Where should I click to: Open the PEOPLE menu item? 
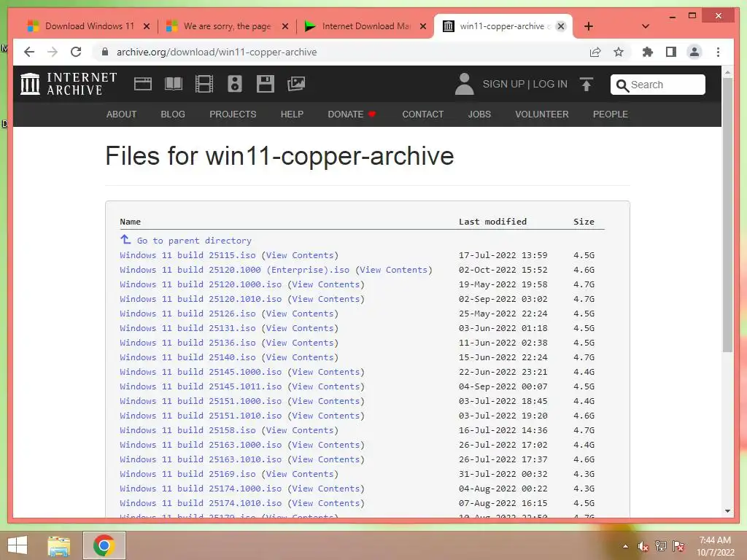tap(611, 114)
